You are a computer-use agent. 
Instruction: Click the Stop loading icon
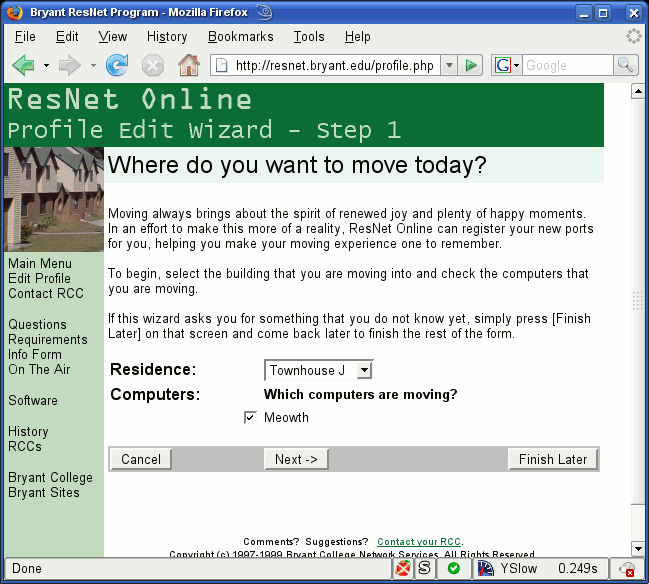[153, 65]
